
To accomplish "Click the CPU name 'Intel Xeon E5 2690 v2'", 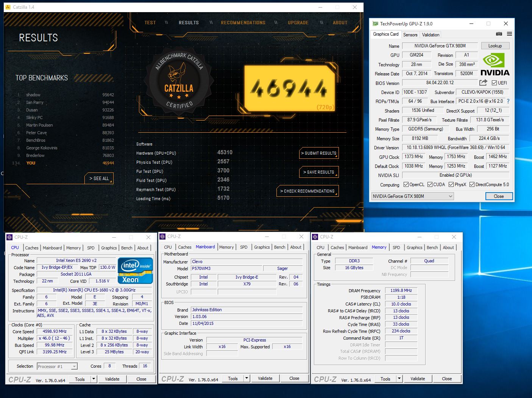I will [76, 260].
